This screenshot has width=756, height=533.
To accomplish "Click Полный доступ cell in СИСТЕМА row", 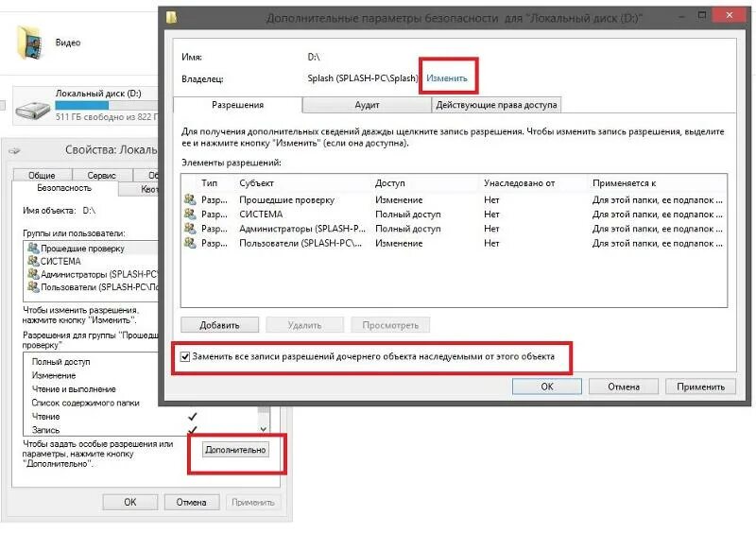I will [x=408, y=215].
